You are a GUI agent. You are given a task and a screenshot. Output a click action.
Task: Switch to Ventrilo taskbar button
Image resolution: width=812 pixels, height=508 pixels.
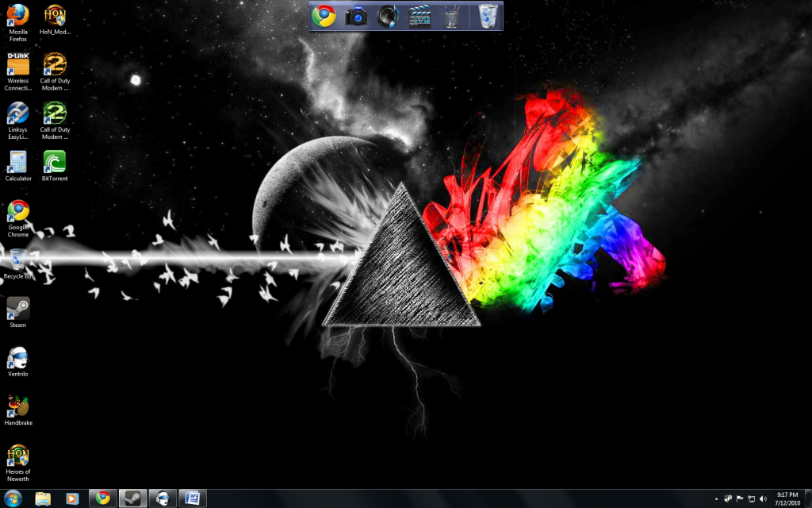coord(163,498)
